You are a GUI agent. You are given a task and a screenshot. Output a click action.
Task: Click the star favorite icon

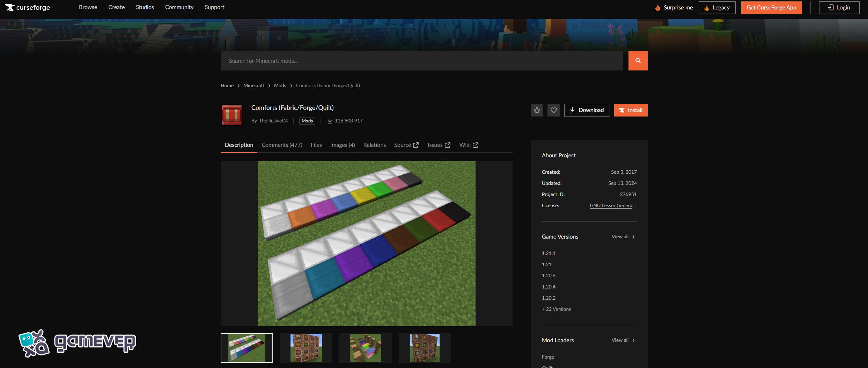pyautogui.click(x=537, y=110)
